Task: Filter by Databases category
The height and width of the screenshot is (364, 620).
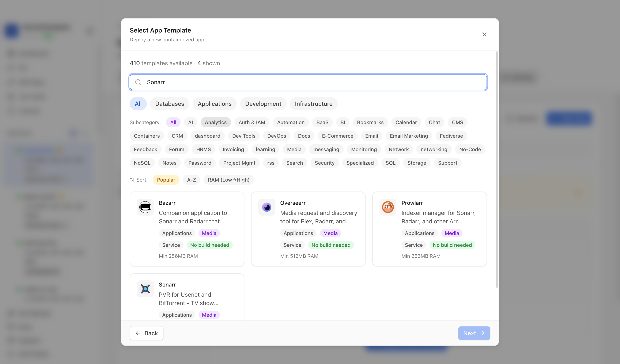Action: 170,104
